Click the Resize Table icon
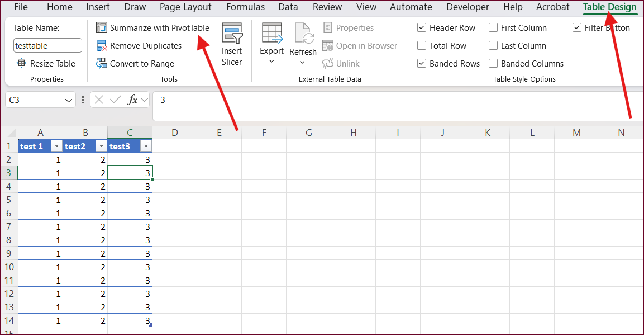This screenshot has width=644, height=335. [x=21, y=63]
